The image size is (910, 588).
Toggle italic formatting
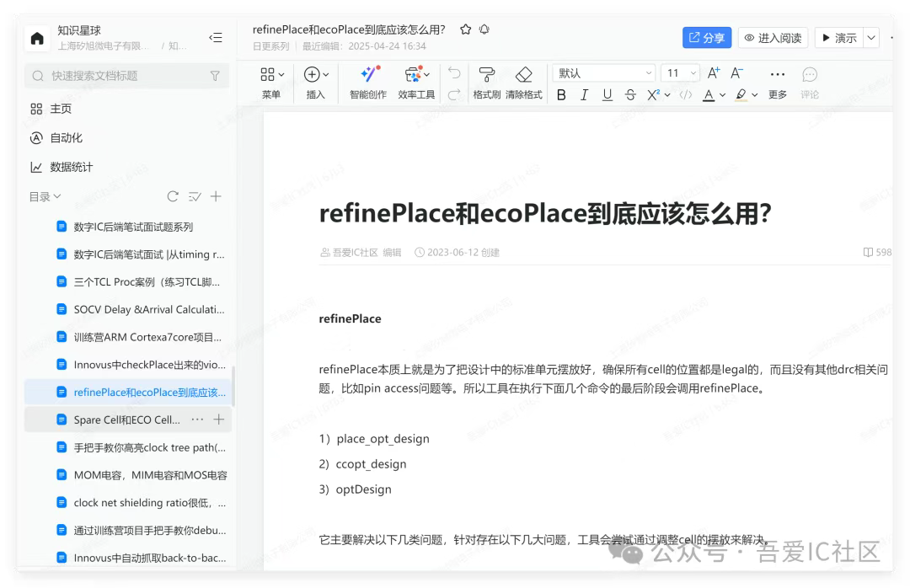click(x=585, y=94)
